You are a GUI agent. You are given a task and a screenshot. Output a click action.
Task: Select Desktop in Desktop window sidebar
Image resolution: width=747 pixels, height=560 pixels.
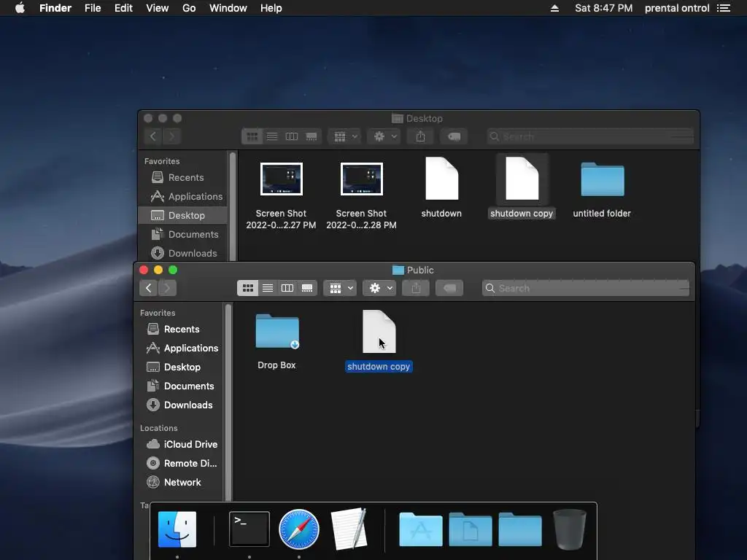183,215
